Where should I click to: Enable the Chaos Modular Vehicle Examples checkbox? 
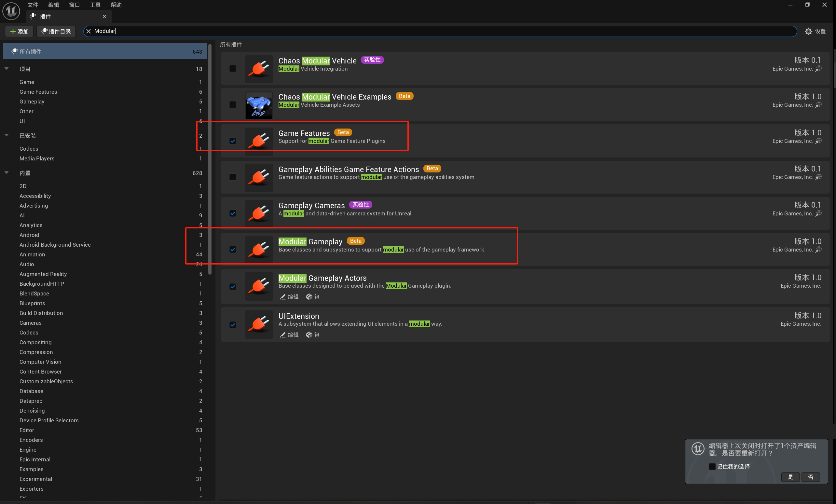pyautogui.click(x=232, y=105)
